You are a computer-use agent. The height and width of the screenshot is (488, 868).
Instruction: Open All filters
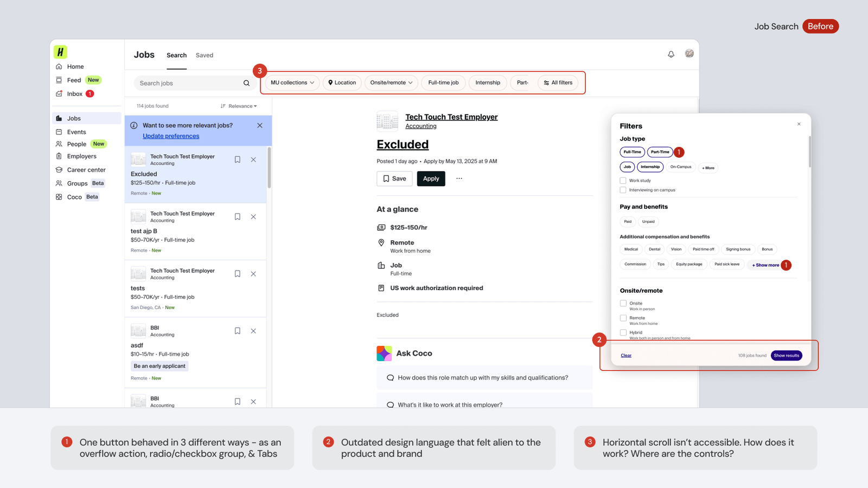pos(558,83)
